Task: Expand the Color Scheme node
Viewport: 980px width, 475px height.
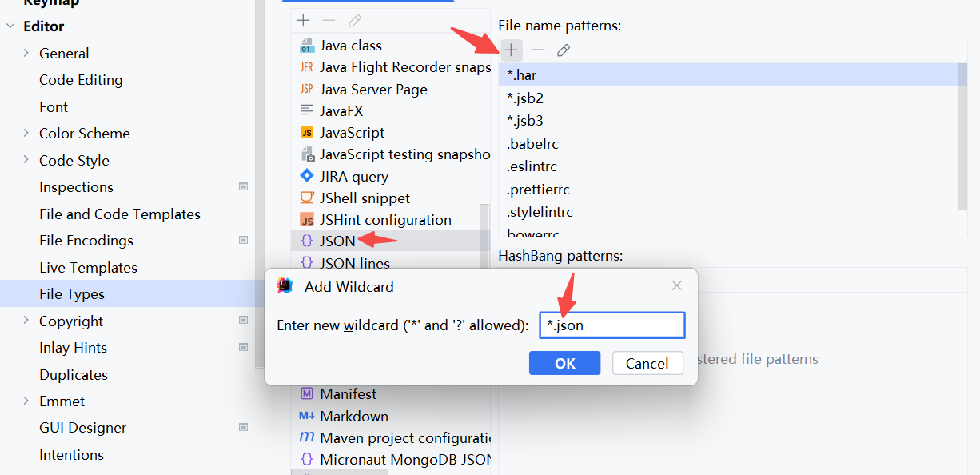Action: 26,134
